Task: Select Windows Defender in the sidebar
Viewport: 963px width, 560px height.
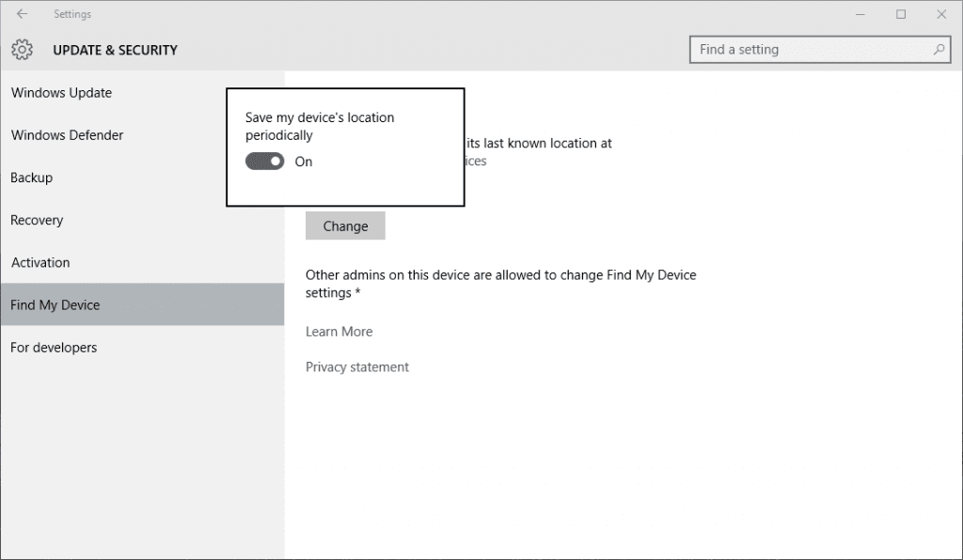Action: point(67,135)
